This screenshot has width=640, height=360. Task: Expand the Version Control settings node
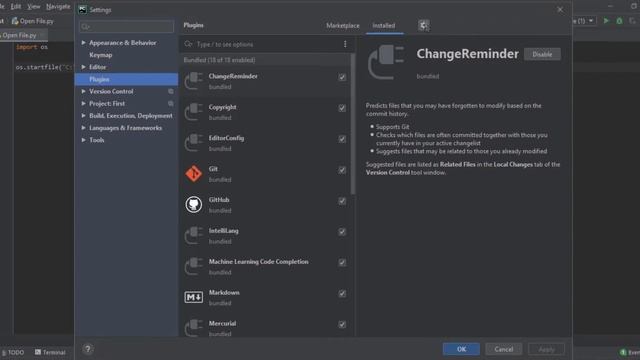pyautogui.click(x=83, y=91)
